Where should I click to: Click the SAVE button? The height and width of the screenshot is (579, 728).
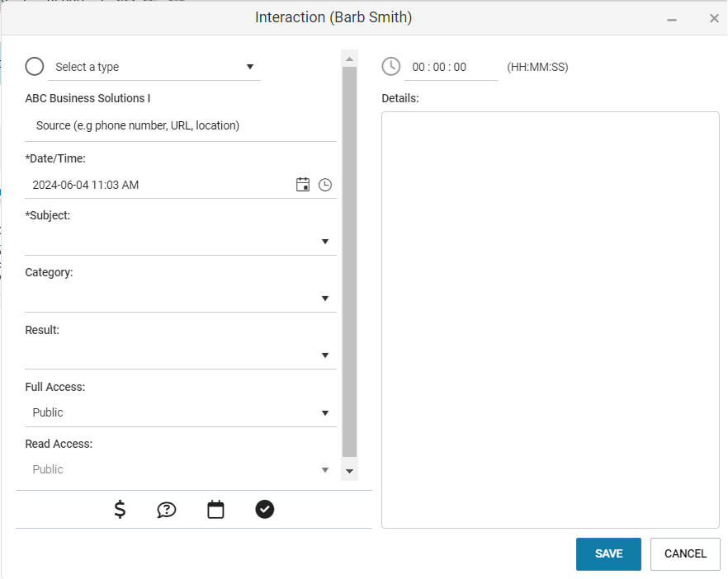tap(608, 554)
